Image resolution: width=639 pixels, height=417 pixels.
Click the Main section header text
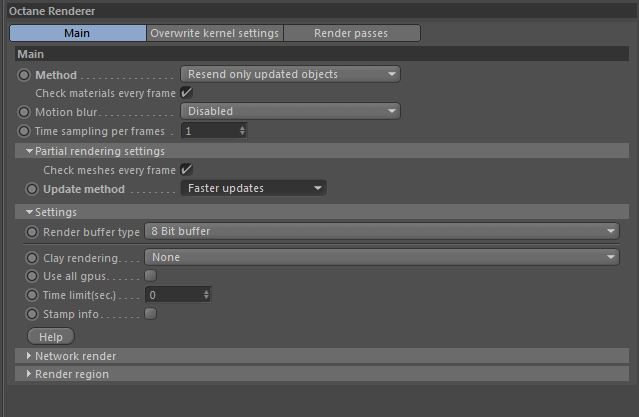(31, 54)
